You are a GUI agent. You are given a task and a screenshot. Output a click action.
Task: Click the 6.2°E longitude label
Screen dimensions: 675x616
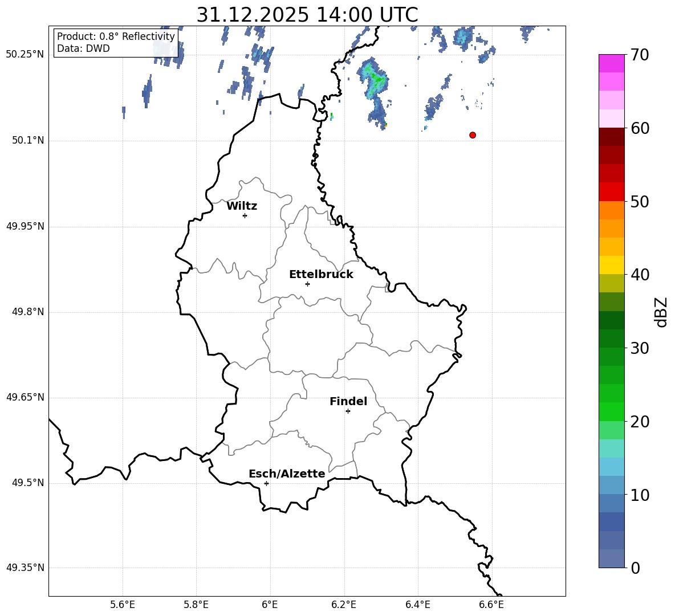tap(344, 605)
